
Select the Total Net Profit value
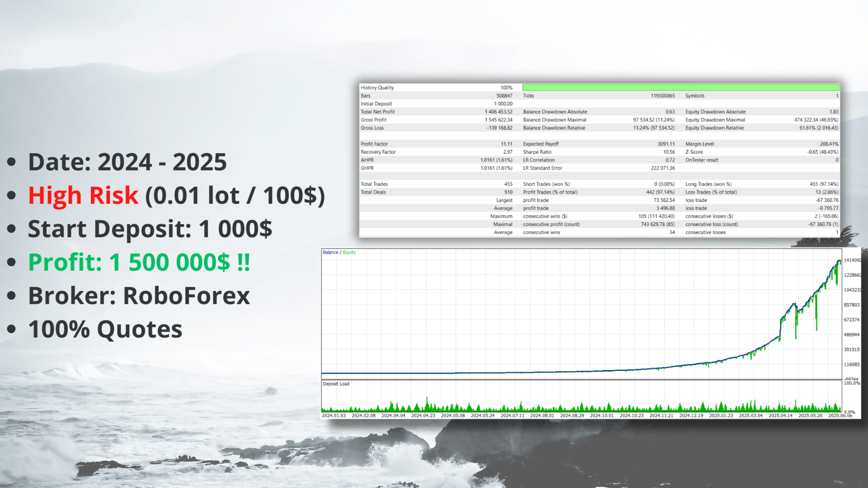coord(497,112)
